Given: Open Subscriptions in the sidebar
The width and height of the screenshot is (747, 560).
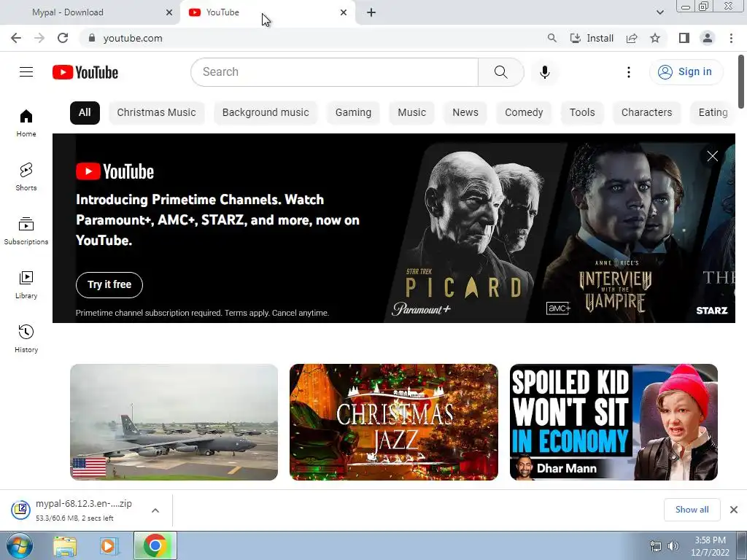Looking at the screenshot, I should [x=26, y=231].
